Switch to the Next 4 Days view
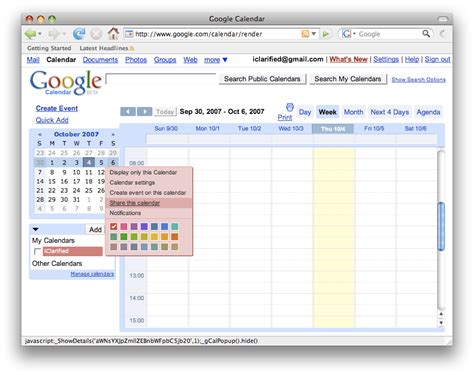This screenshot has width=474, height=375. 390,112
